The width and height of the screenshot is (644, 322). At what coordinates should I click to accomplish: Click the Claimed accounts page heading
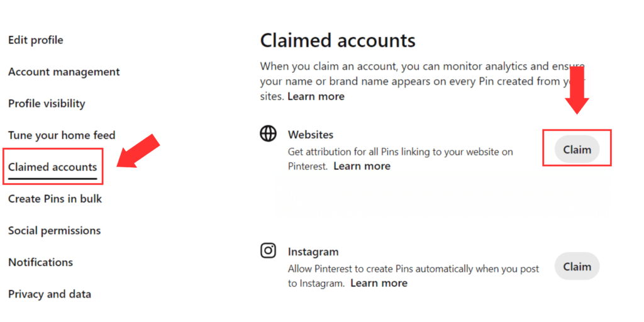[x=338, y=41]
